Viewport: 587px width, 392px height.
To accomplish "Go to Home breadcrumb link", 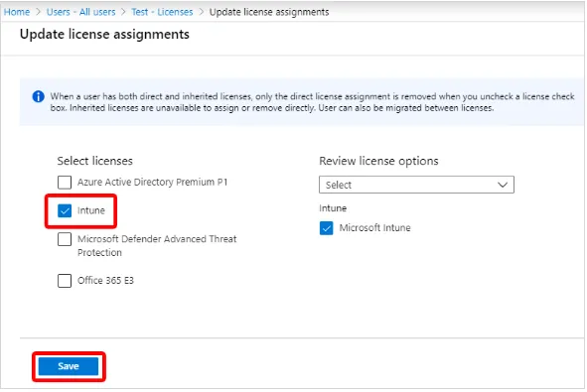I will [17, 12].
